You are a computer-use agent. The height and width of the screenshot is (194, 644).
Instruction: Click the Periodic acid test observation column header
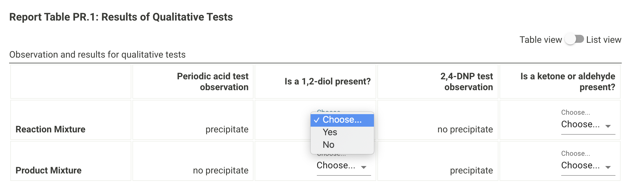(213, 82)
